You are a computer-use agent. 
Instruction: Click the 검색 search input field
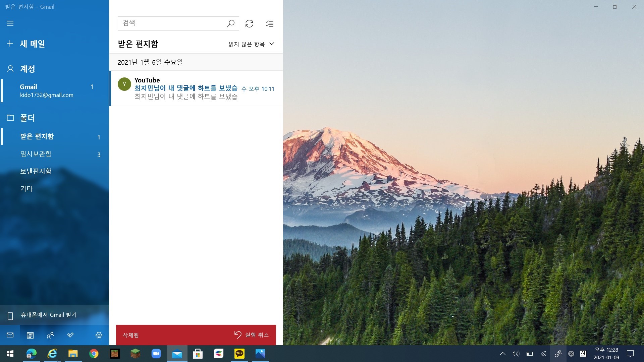(171, 23)
